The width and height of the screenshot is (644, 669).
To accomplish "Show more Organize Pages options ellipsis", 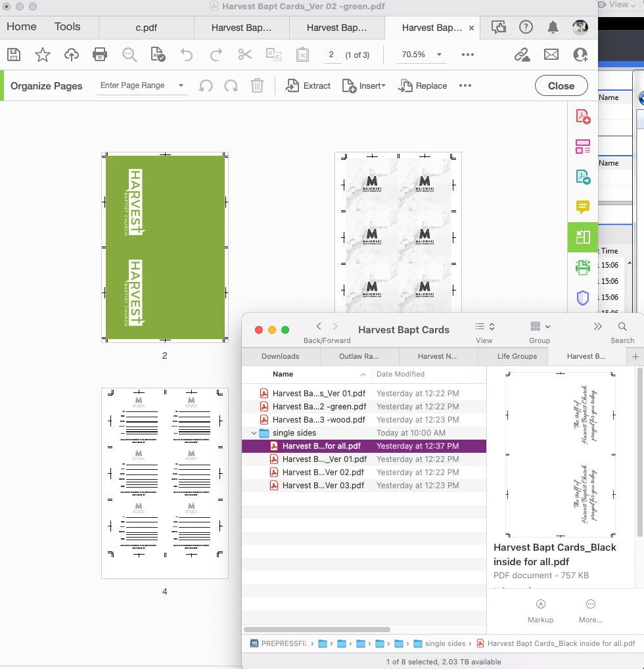I will coord(465,85).
